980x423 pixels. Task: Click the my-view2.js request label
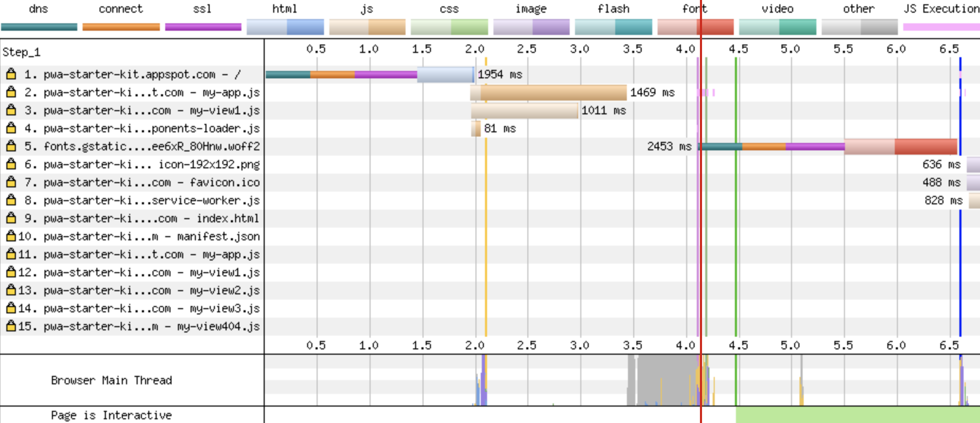(139, 290)
